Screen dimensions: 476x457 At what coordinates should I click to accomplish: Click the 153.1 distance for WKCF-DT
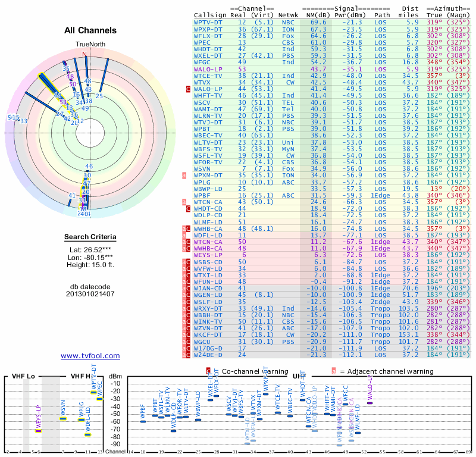409,334
